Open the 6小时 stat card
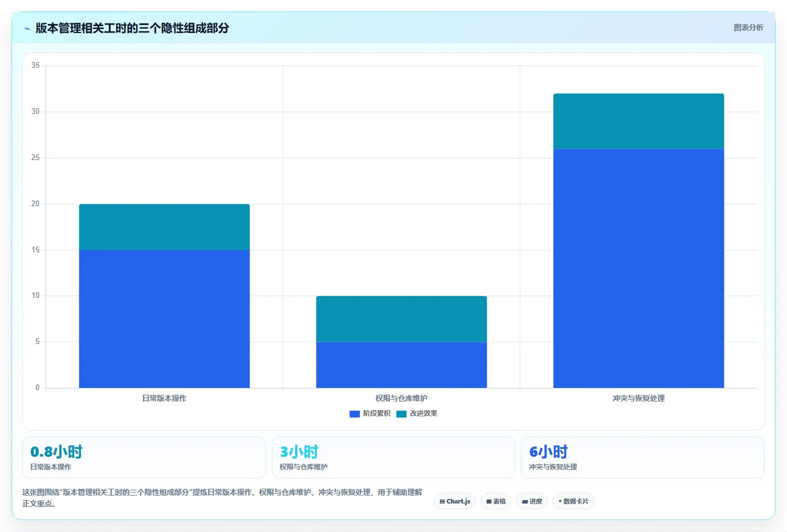The height and width of the screenshot is (532, 787). 643,457
